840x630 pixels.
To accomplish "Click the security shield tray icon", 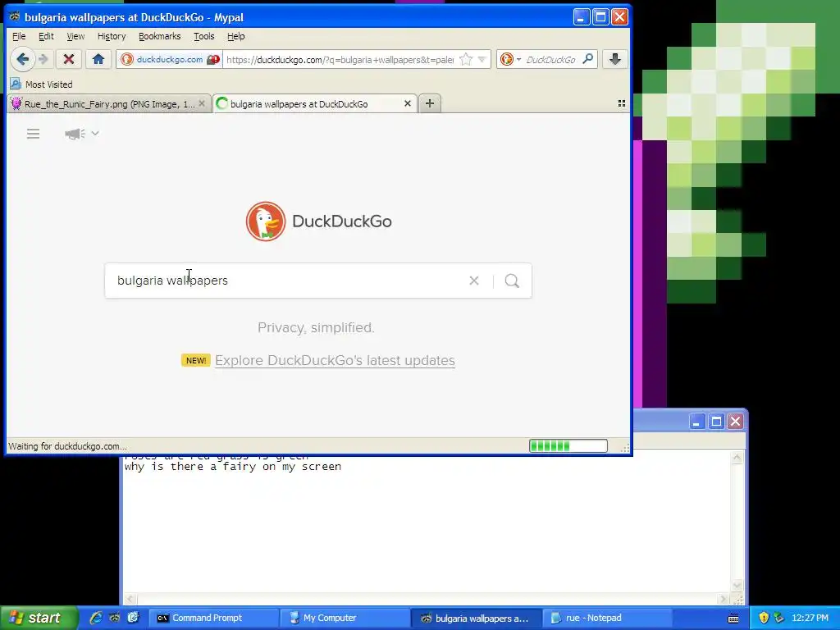I will coord(764,619).
